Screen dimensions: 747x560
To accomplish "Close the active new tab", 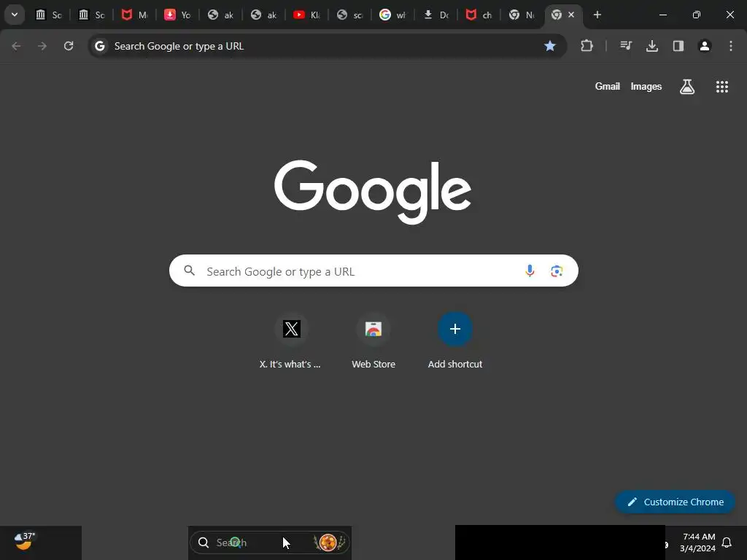I will coord(571,15).
